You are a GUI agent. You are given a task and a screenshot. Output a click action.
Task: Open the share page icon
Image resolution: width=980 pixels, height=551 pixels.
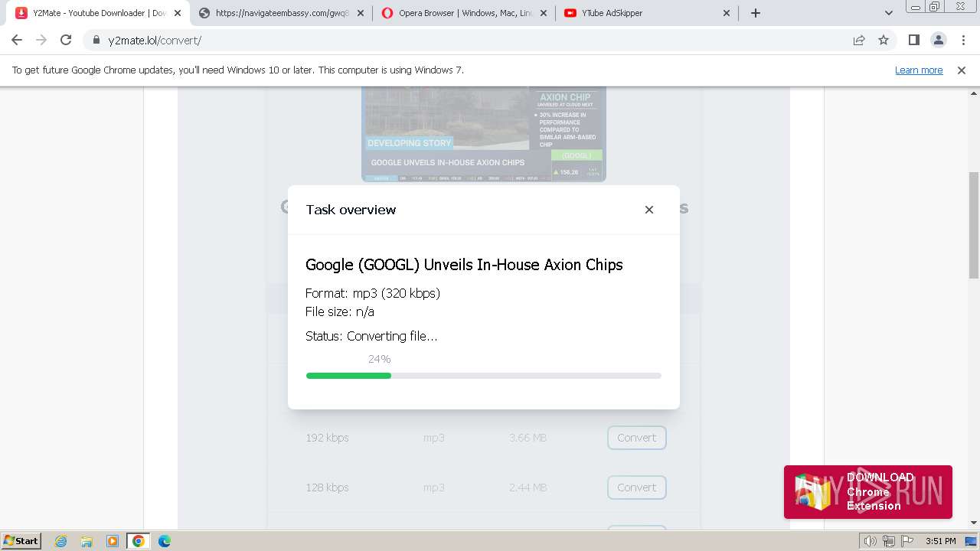(x=859, y=41)
